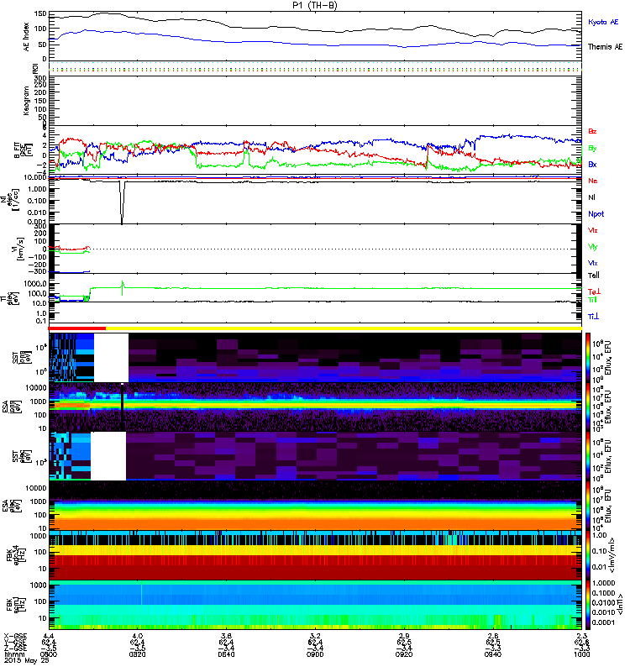630x672 pixels.
Task: Click the red Te perpendicular legend label
Action: (594, 291)
